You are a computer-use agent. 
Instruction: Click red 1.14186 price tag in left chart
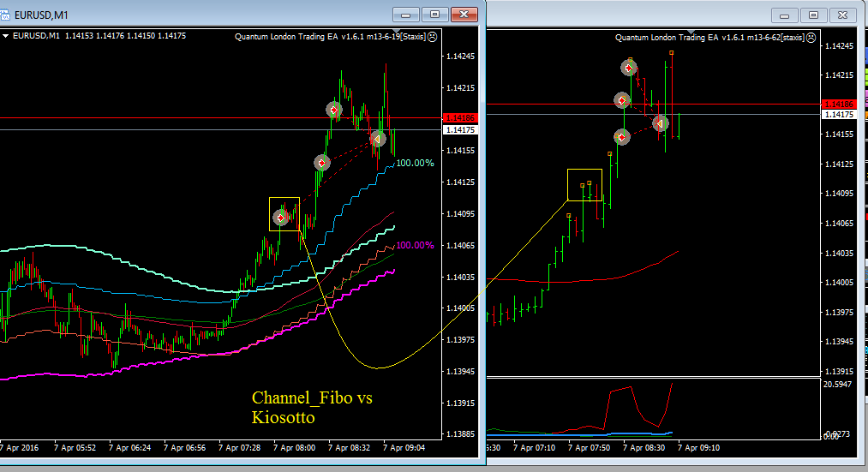pyautogui.click(x=461, y=118)
